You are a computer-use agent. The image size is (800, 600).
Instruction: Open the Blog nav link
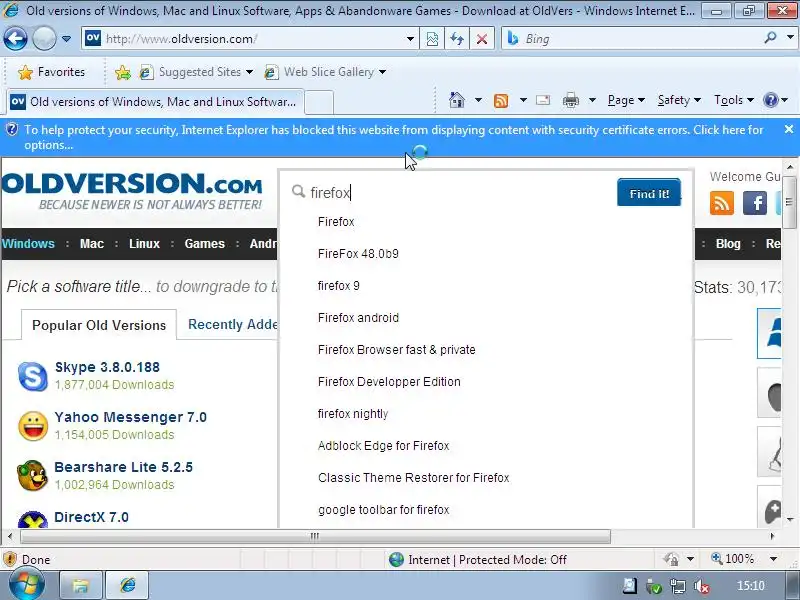coord(728,244)
